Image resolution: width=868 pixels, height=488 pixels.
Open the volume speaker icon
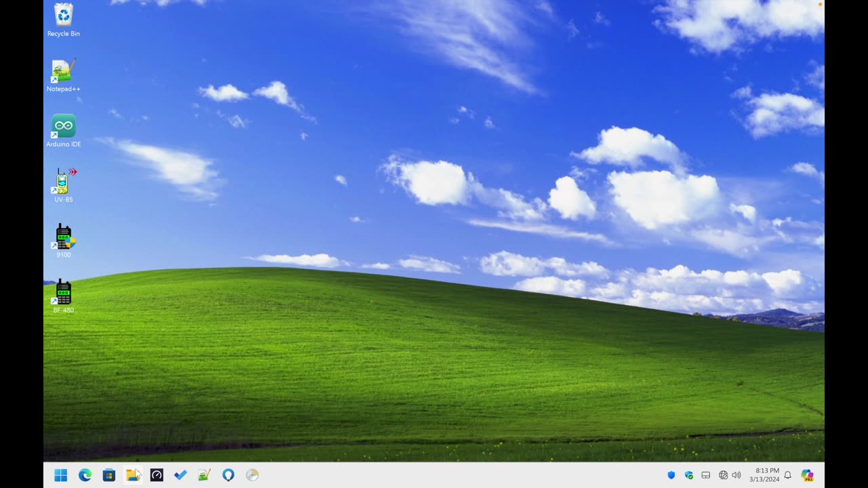736,475
